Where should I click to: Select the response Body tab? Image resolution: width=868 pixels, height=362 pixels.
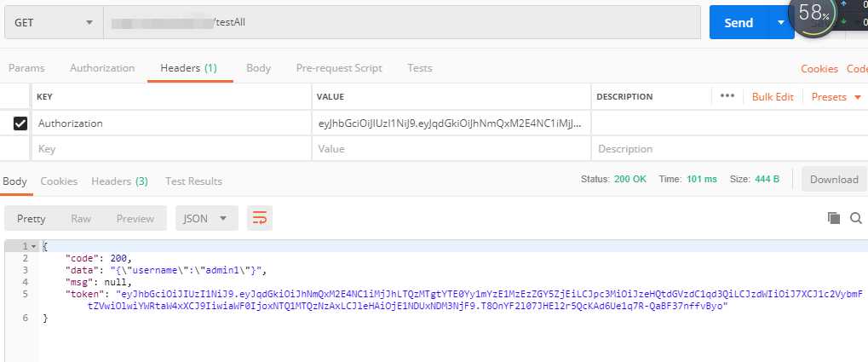15,181
